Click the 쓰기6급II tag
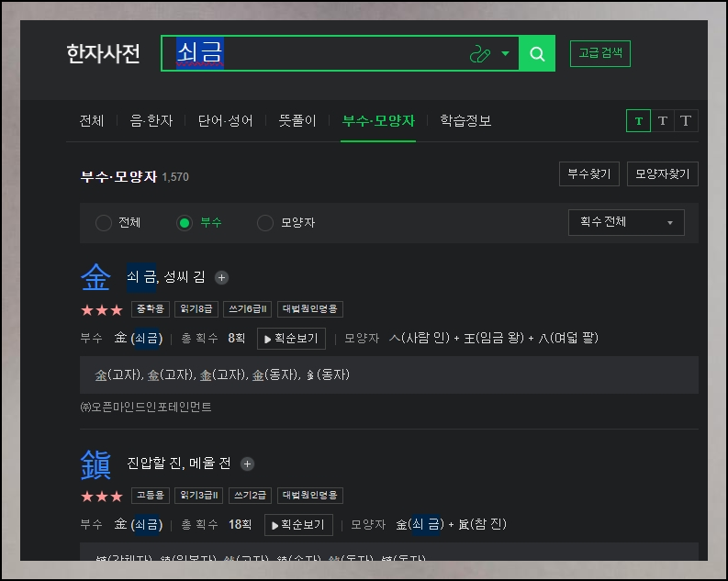This screenshot has height=581, width=728. (x=248, y=309)
